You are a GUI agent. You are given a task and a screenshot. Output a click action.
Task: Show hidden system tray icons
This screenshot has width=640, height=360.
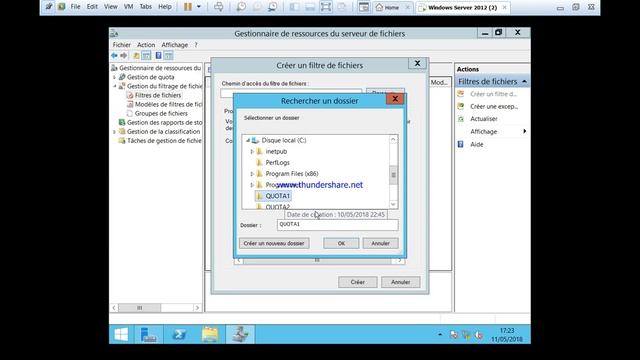point(440,335)
